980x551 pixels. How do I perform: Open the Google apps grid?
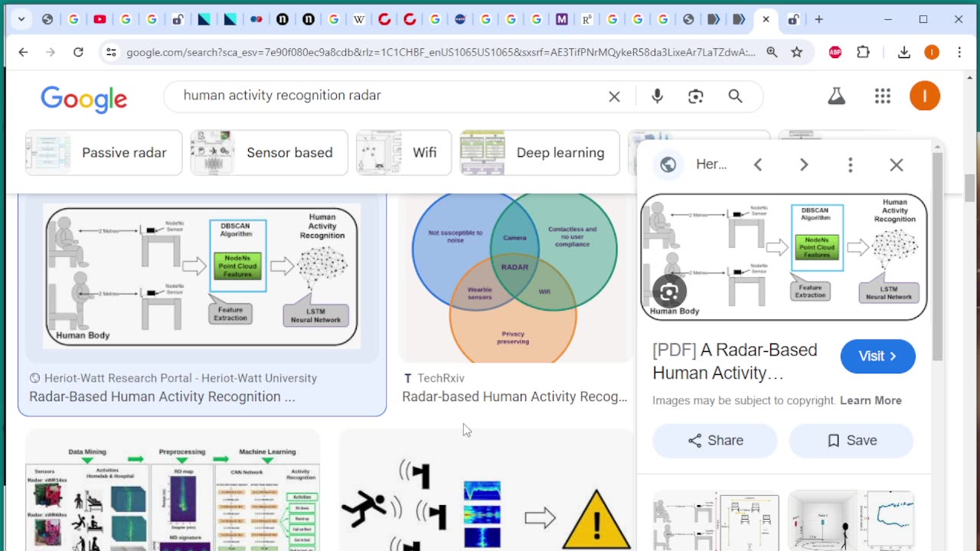coord(883,96)
